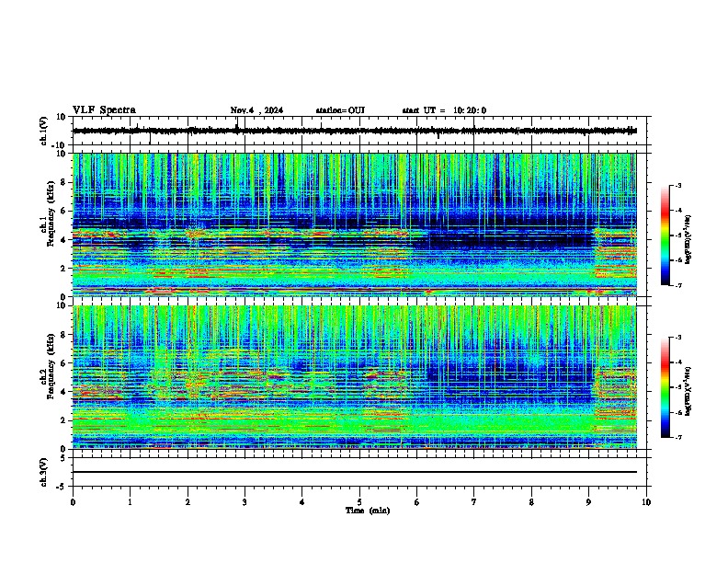Click the "-5" label on ch.1 color bar
The width and height of the screenshot is (728, 563).
[678, 236]
